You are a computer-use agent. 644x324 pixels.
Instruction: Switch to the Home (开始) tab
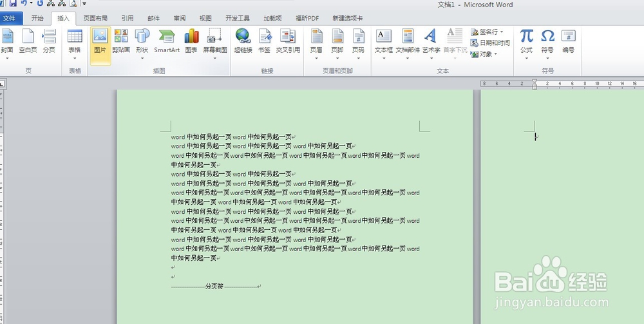37,18
